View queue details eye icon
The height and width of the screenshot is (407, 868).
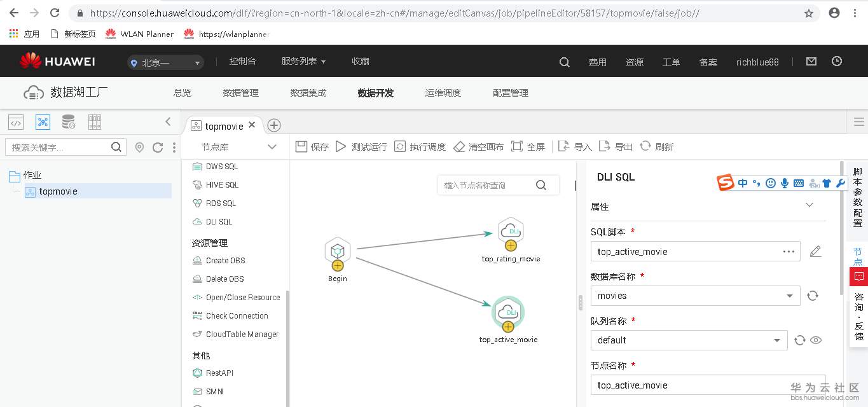pyautogui.click(x=816, y=340)
